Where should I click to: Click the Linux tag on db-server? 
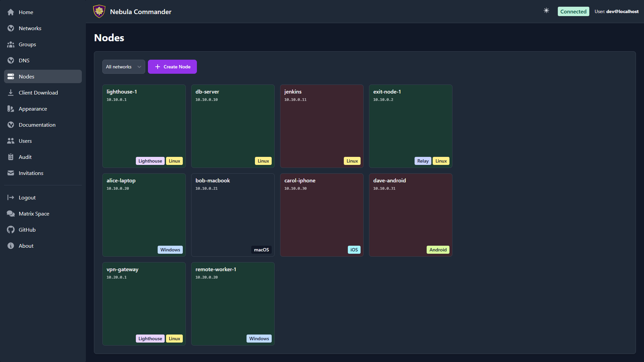point(263,161)
